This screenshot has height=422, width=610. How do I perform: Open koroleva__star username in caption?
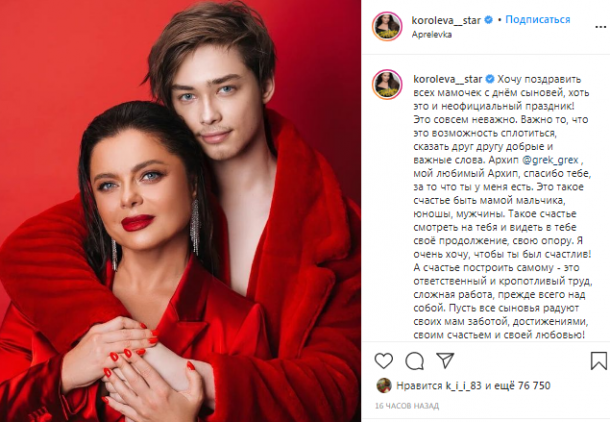point(448,79)
